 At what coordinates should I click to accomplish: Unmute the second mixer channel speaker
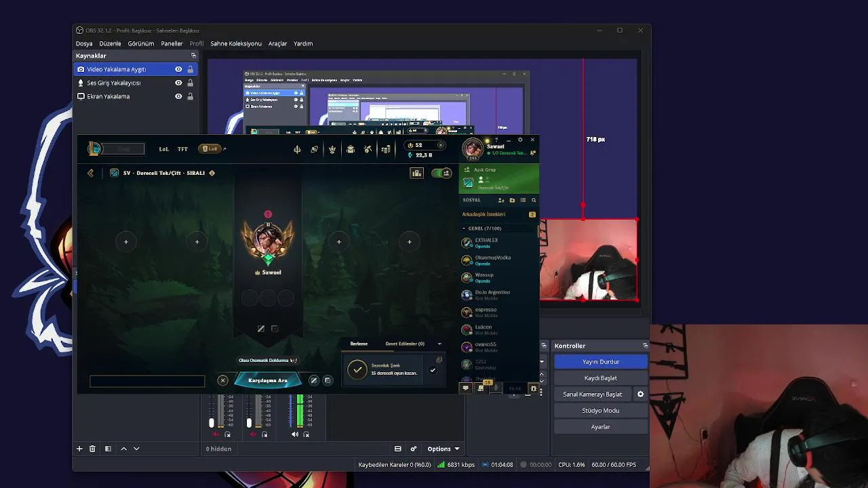tap(254, 434)
